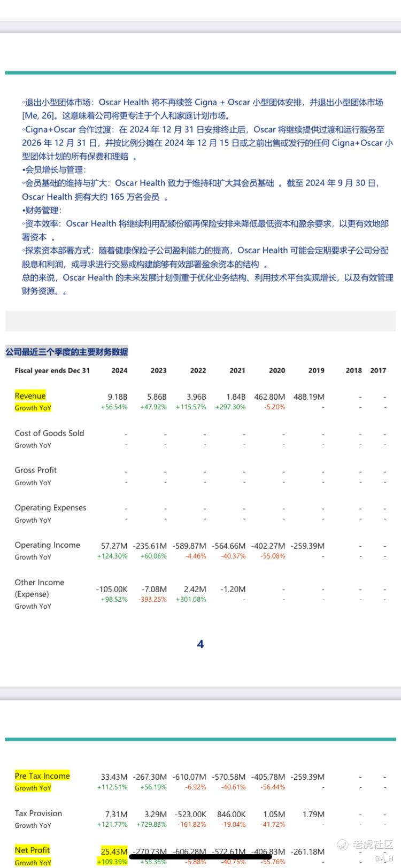
Task: Select pre tax income -610.07M
Action: [189, 777]
